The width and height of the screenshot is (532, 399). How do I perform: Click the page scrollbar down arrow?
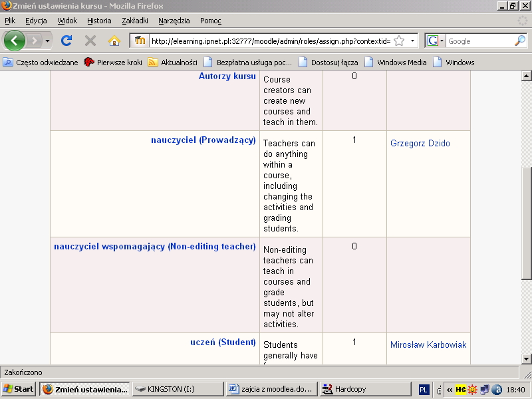coord(526,358)
